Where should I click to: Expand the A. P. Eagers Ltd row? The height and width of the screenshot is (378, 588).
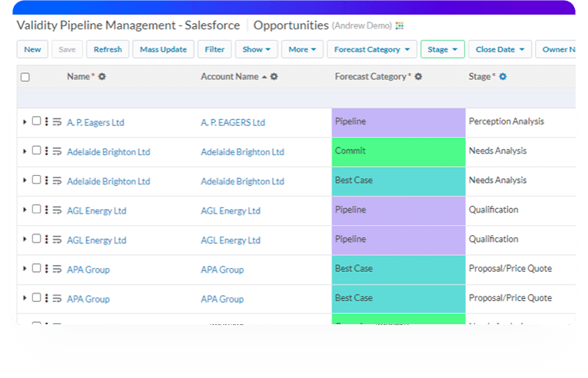(25, 122)
